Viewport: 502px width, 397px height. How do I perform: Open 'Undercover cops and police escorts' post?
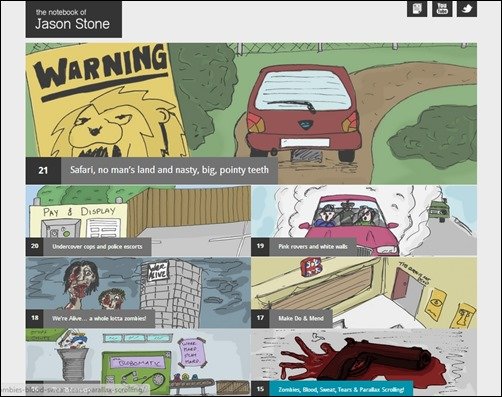coord(97,247)
